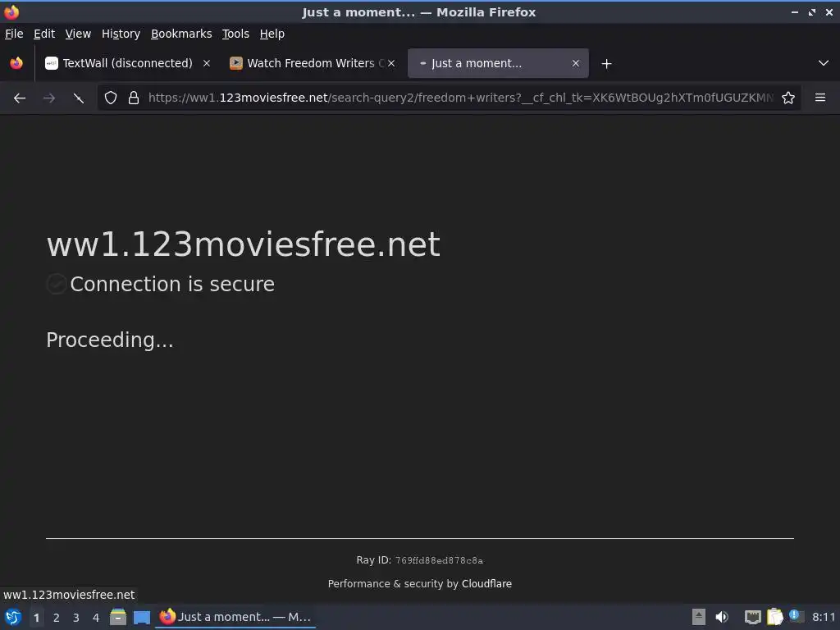Minimize the Firefox window

point(795,11)
